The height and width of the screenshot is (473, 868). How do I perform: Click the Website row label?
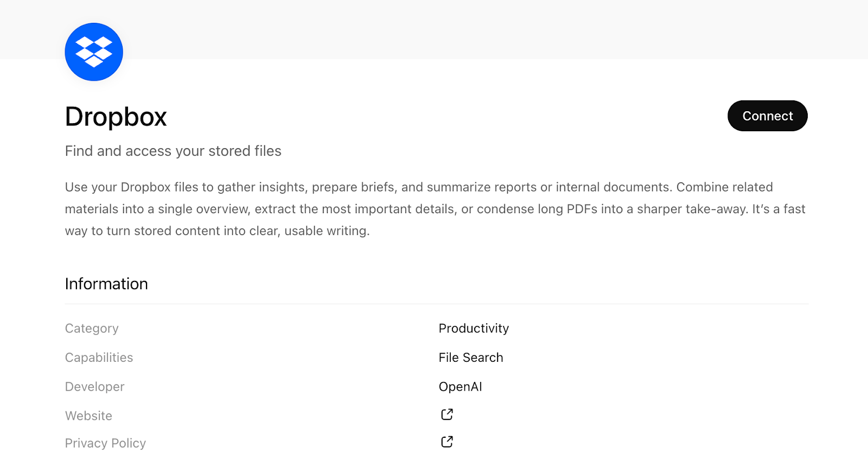pyautogui.click(x=88, y=416)
